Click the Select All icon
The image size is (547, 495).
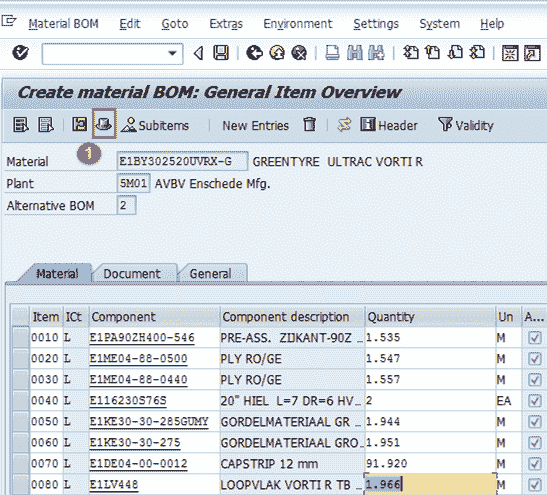[x=21, y=125]
